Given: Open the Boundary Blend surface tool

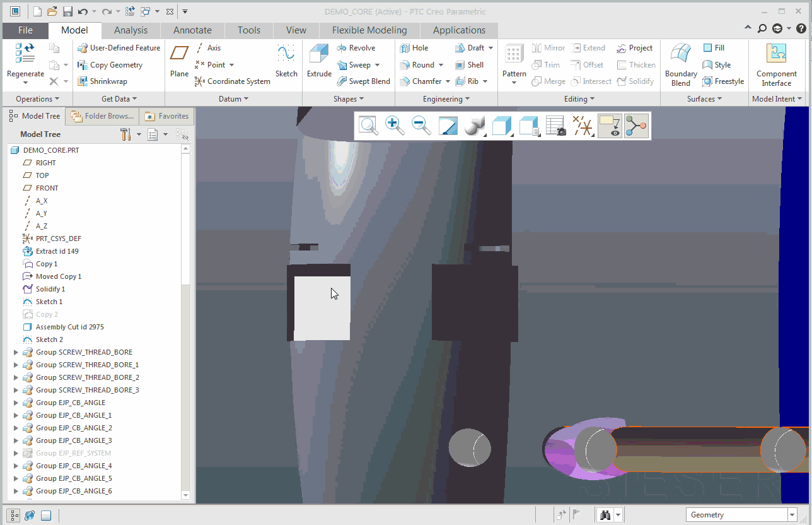Looking at the screenshot, I should click(x=681, y=64).
